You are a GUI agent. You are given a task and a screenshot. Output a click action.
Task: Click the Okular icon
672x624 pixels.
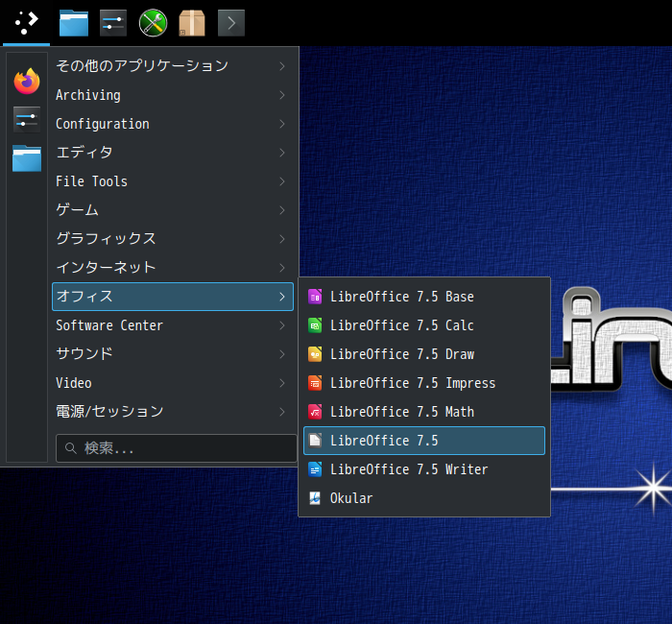pyautogui.click(x=315, y=498)
